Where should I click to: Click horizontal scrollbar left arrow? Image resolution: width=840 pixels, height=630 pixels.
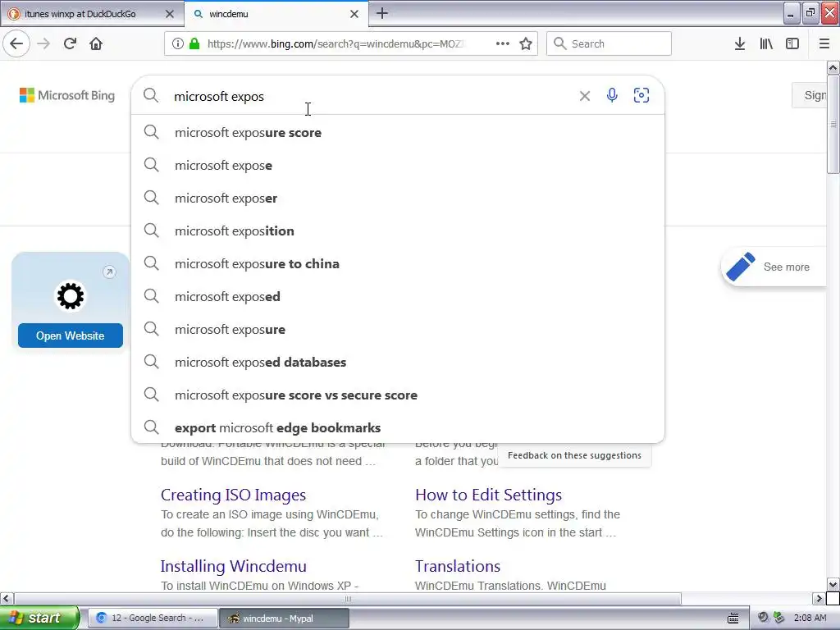(x=7, y=598)
